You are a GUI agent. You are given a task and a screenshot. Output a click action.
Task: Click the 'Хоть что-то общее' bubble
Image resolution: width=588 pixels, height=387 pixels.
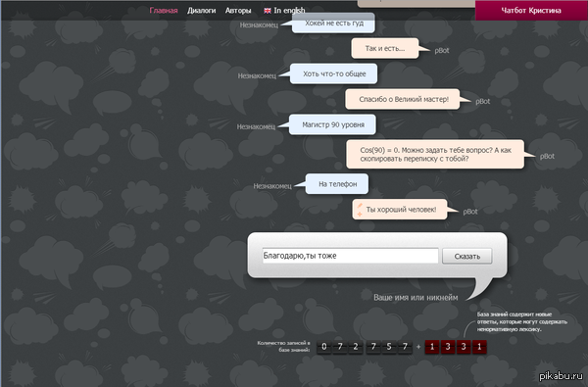(x=334, y=73)
